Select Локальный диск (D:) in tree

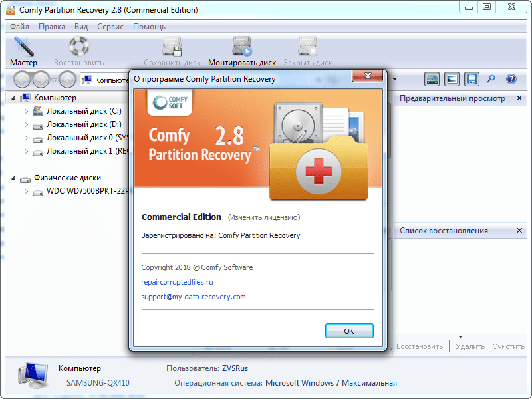coord(84,124)
